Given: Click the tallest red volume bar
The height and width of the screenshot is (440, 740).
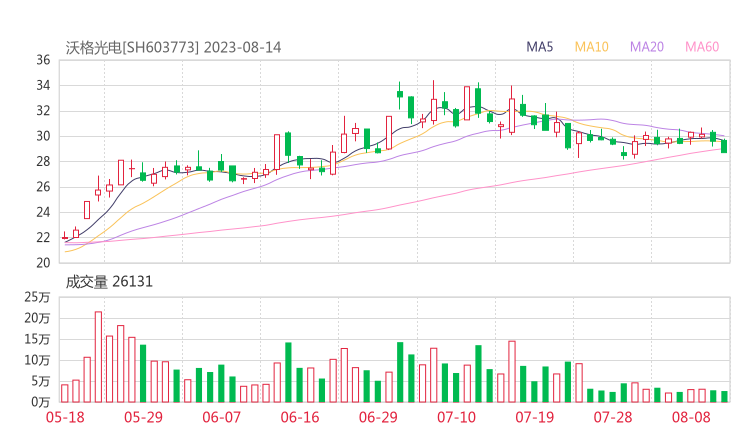Looking at the screenshot, I should 98,356.
